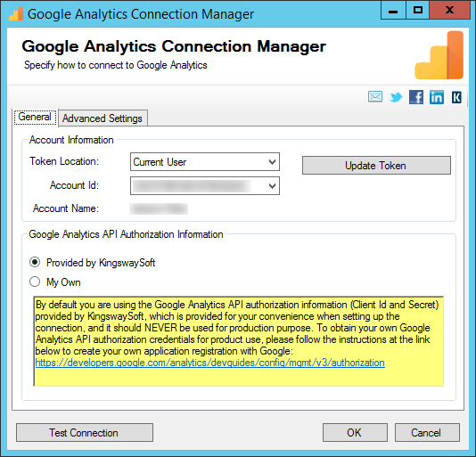Open the developers.google.com authorization link

pyautogui.click(x=210, y=363)
